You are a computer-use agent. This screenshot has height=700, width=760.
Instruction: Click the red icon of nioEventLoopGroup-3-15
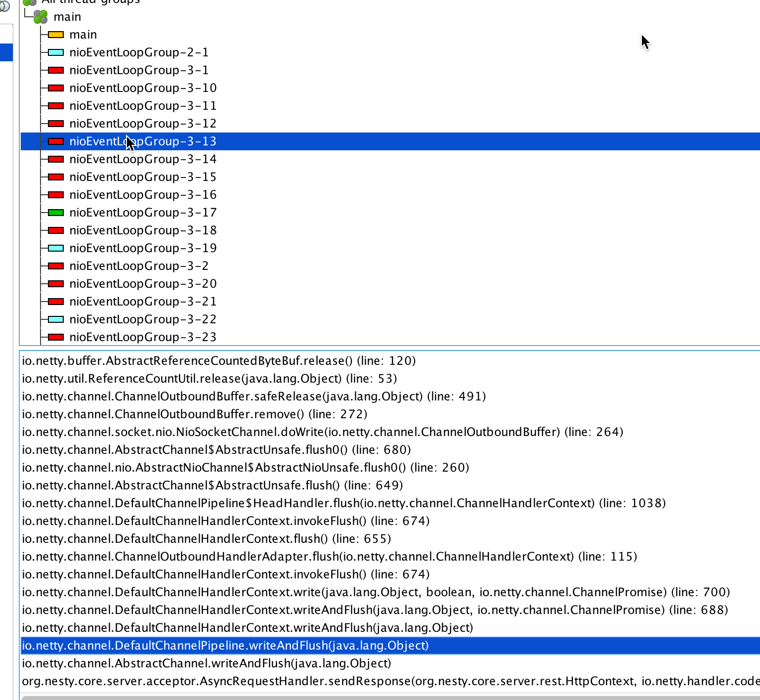(x=56, y=177)
